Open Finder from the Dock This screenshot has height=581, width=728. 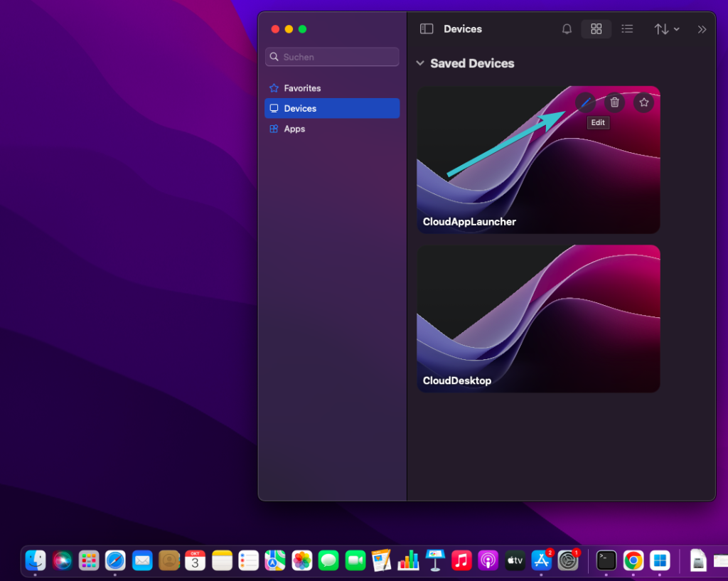36,560
